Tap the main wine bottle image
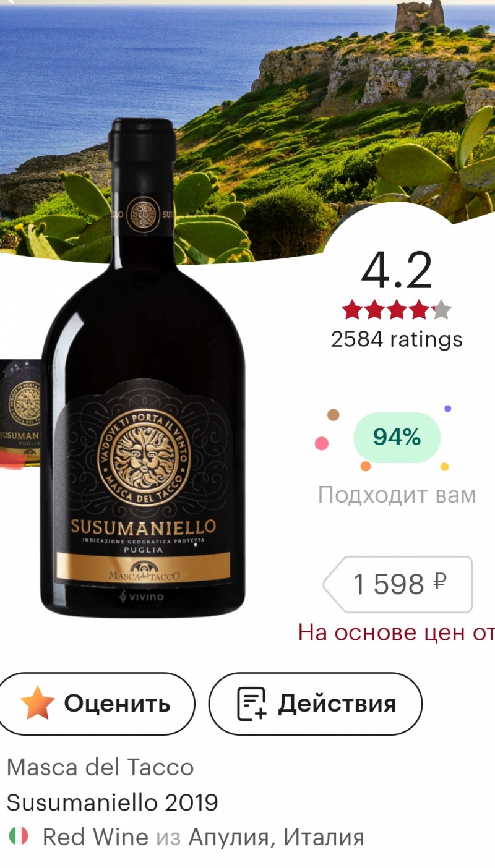495x868 pixels. coord(142,368)
